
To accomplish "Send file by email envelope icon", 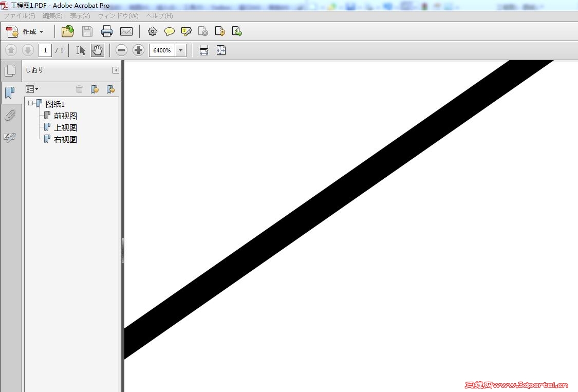I will coord(126,32).
